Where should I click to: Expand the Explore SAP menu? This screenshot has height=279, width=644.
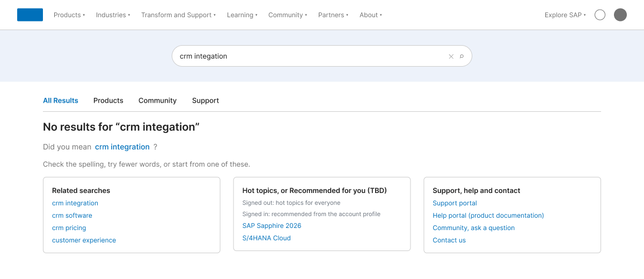pos(565,15)
